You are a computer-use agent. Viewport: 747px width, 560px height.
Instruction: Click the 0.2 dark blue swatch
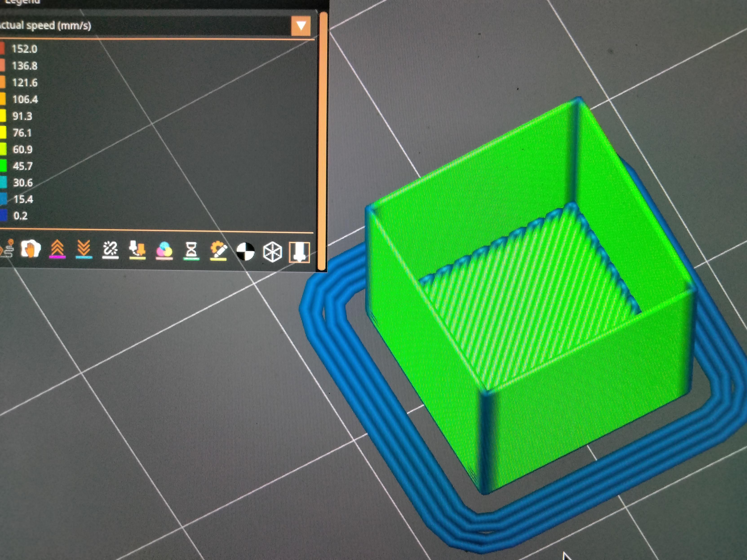tap(4, 215)
